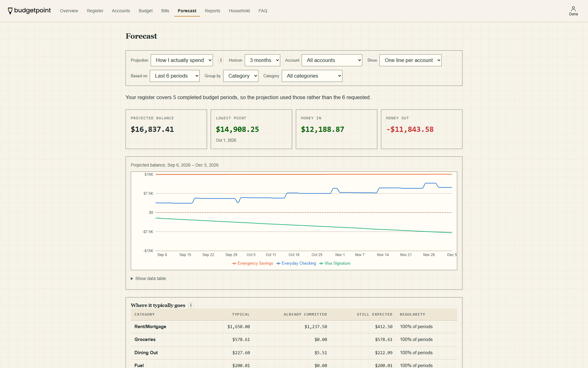
Task: Open the Projection dropdown
Action: click(x=182, y=60)
